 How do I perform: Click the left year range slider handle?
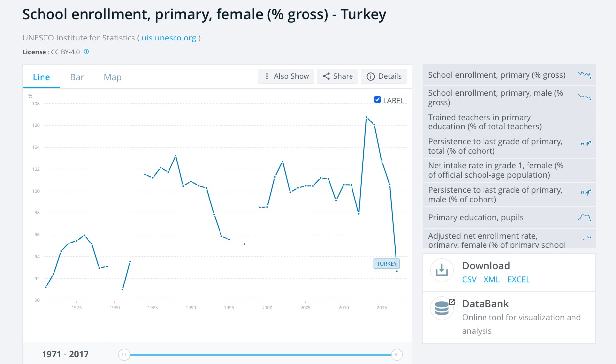click(x=124, y=354)
